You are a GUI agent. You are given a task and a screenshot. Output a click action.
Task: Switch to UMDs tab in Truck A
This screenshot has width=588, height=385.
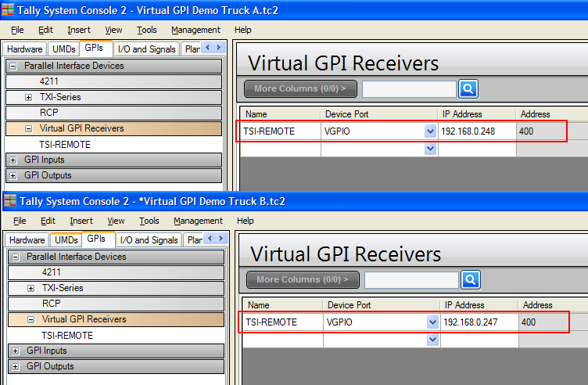(64, 49)
